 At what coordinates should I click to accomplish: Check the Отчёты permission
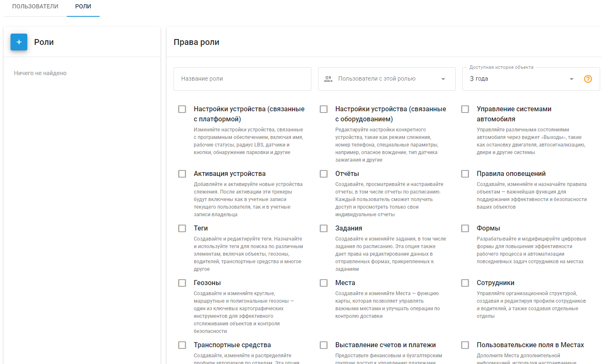click(324, 174)
